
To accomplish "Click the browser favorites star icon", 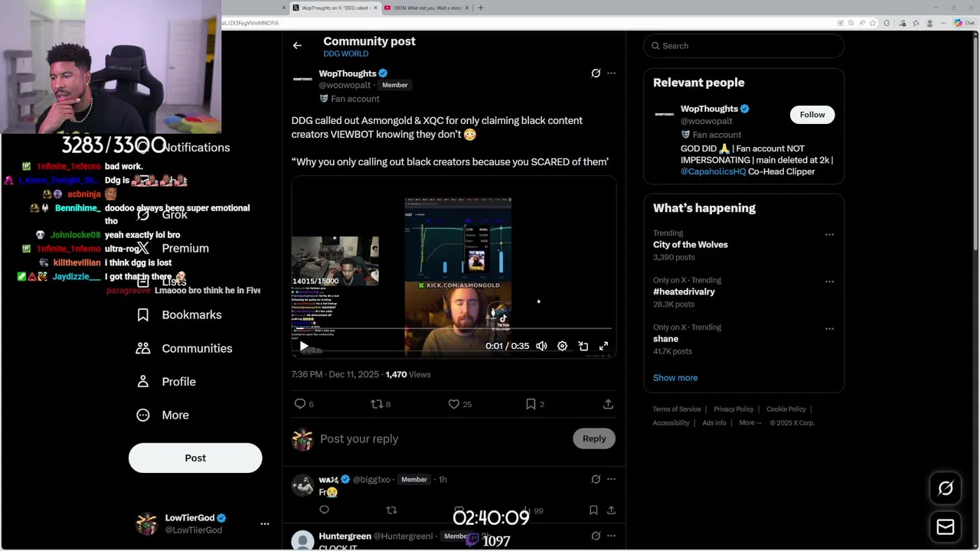I will coord(873,23).
